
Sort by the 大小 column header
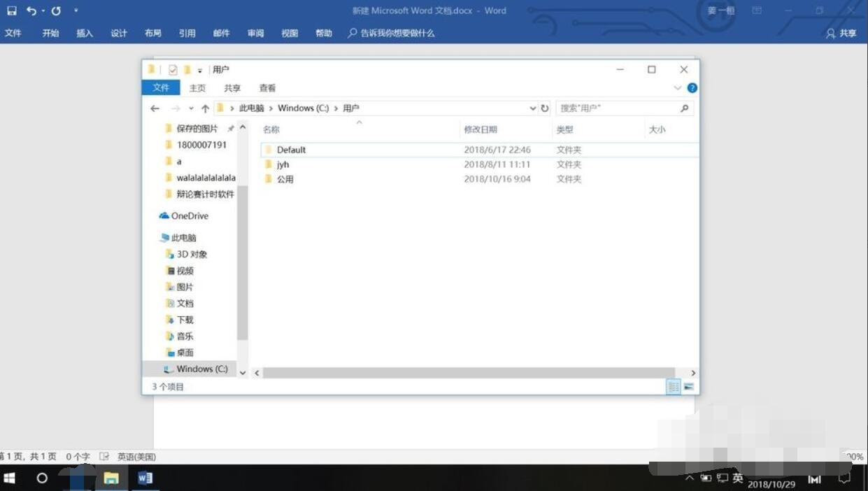(657, 129)
